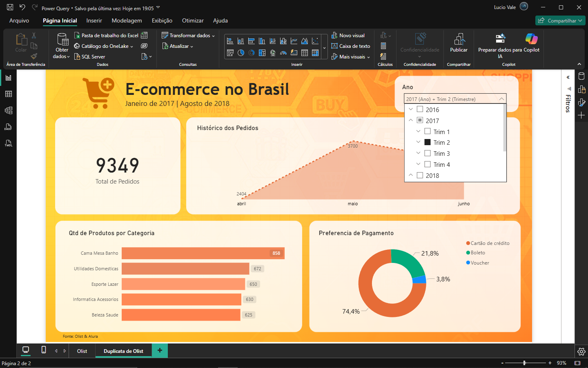This screenshot has height=368, width=588.
Task: Save the report with the disk icon
Action: pyautogui.click(x=10, y=7)
